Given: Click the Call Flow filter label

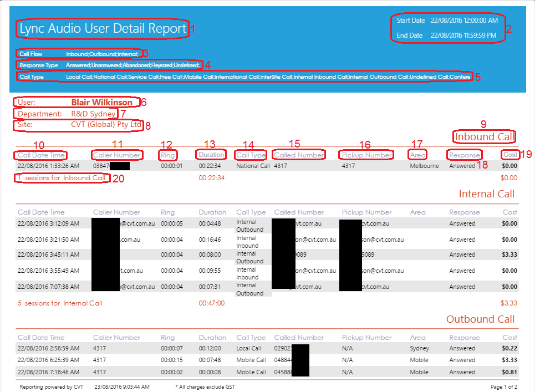Looking at the screenshot, I should pyautogui.click(x=30, y=54).
